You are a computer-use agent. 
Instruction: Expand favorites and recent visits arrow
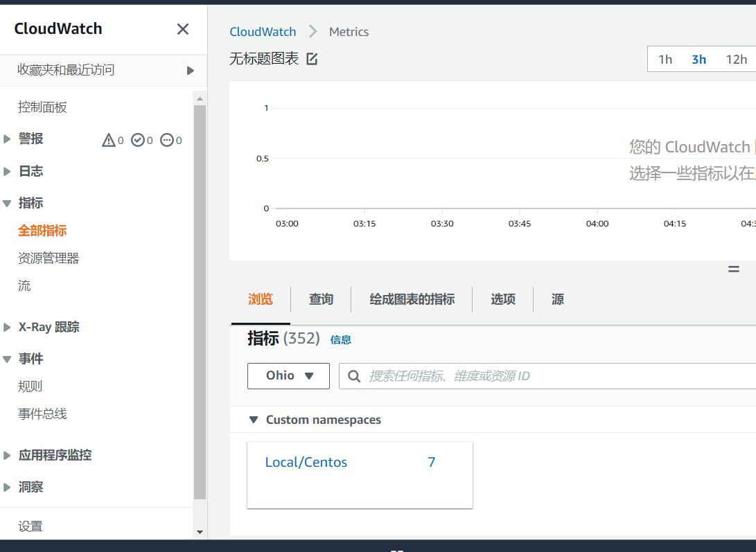click(191, 71)
